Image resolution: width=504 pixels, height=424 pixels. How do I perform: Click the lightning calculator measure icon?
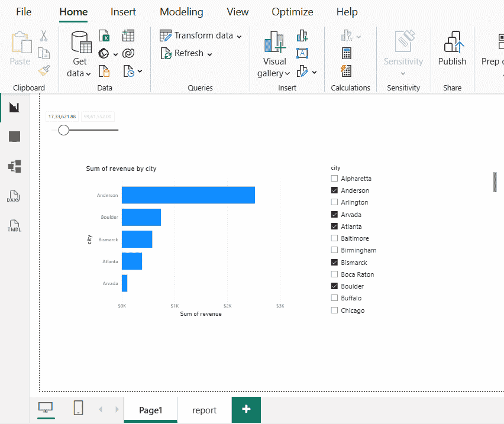[x=346, y=71]
